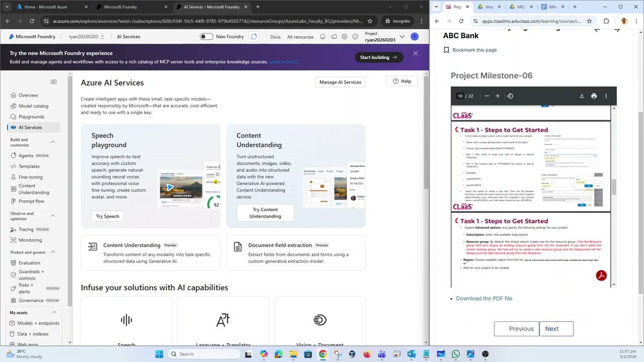The height and width of the screenshot is (362, 644).
Task: Bookmark the ai.azure.com page with star
Action: pos(370,21)
